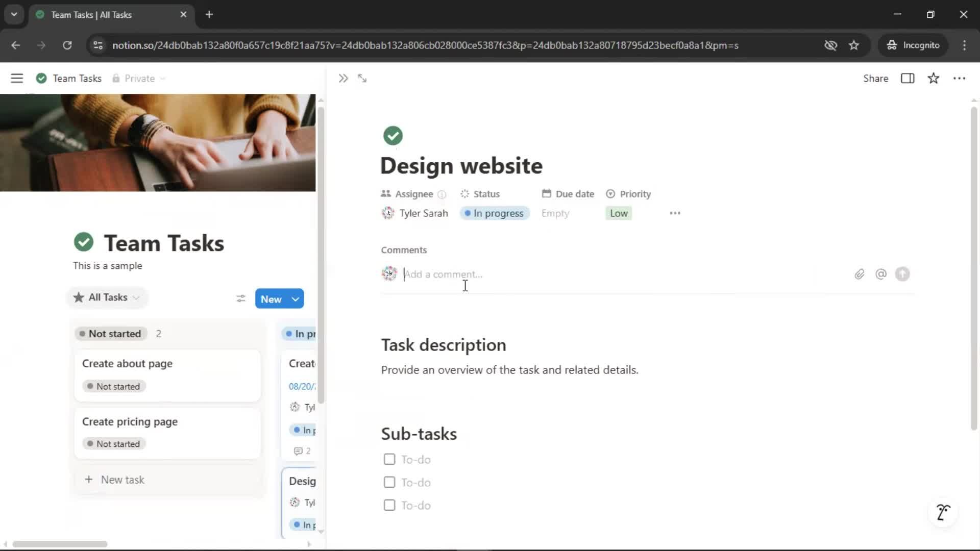Click the Comments label
980x551 pixels.
[x=404, y=250]
